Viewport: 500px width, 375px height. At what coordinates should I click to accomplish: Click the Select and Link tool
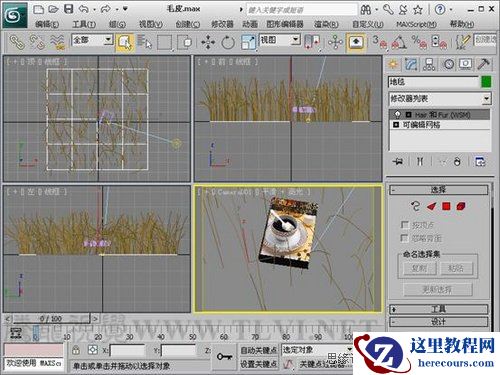point(16,42)
